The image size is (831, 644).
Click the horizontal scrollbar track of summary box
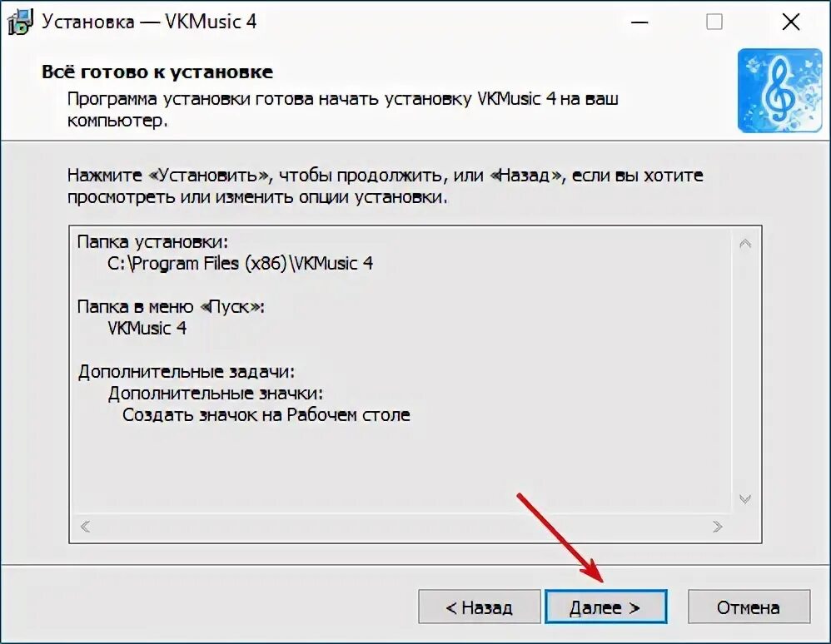[401, 527]
